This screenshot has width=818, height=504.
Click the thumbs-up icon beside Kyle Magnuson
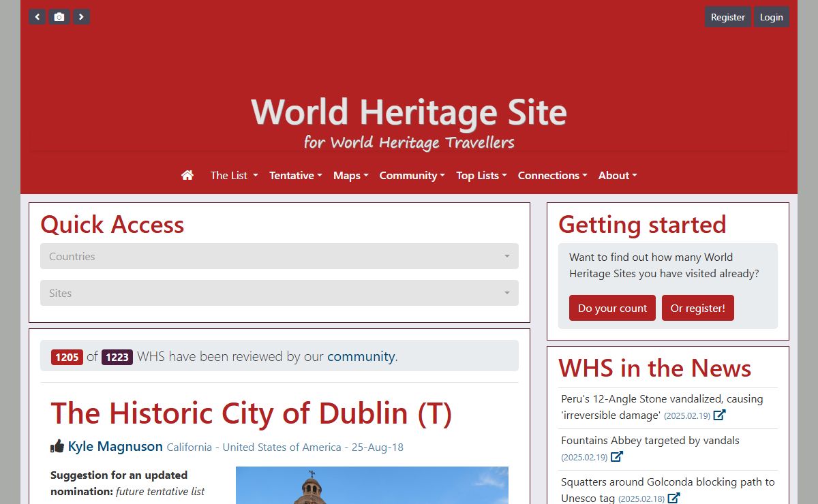pos(57,447)
